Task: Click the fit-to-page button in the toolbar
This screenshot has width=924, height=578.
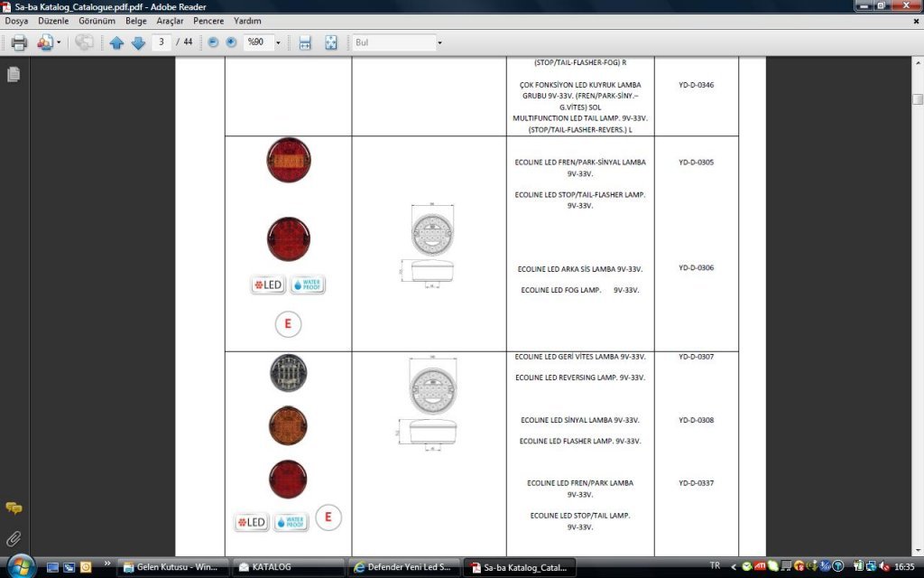Action: point(330,42)
